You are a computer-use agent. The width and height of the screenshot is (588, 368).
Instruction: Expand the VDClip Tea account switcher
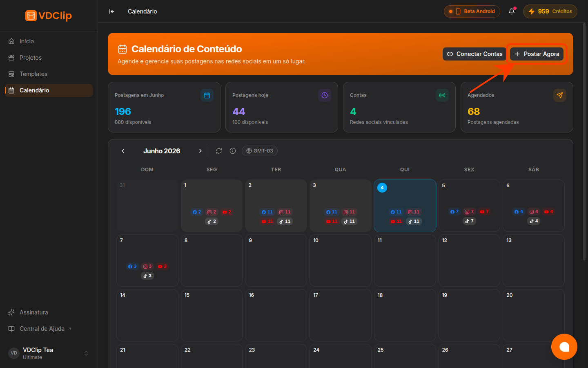[x=86, y=353]
